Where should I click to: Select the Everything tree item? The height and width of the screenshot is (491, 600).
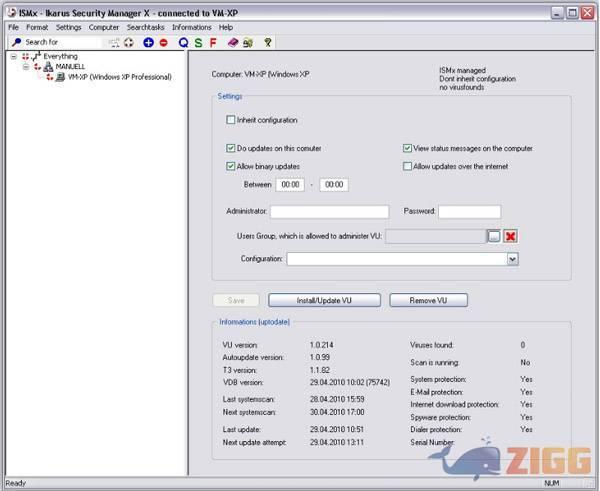60,56
